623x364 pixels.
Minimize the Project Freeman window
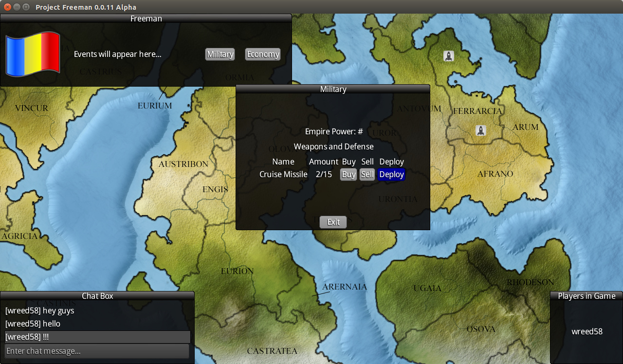coord(17,7)
